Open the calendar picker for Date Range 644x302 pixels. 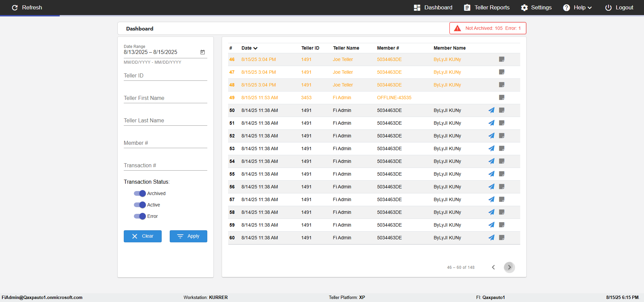[x=203, y=52]
